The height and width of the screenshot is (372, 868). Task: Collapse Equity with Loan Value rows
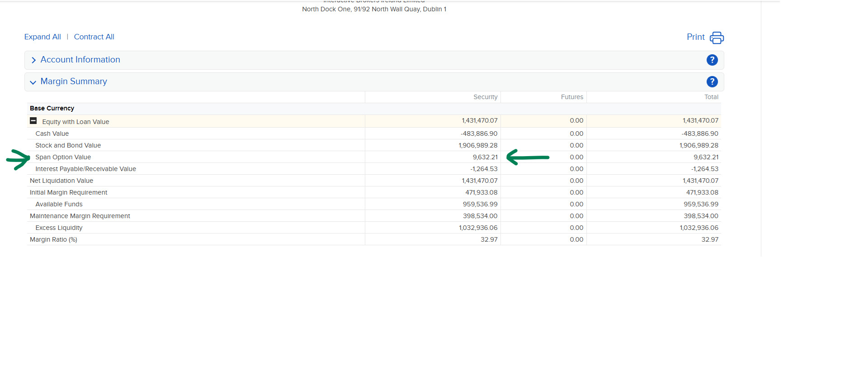(x=33, y=121)
